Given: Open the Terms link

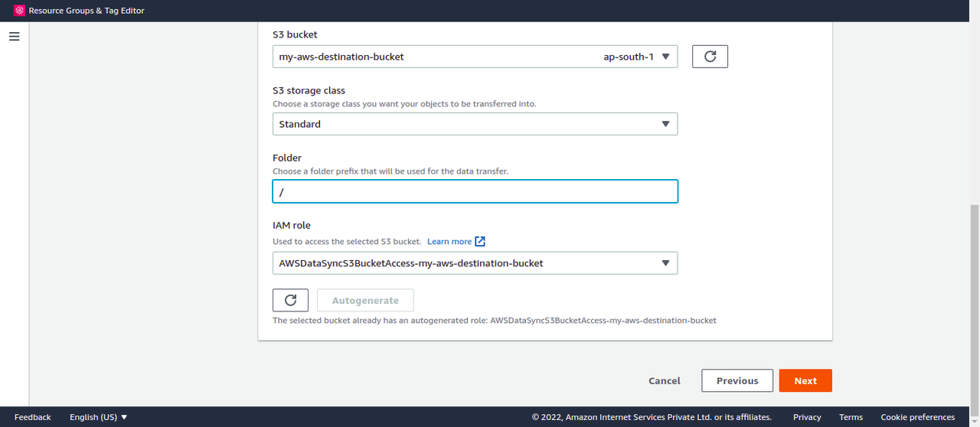Looking at the screenshot, I should pos(851,417).
